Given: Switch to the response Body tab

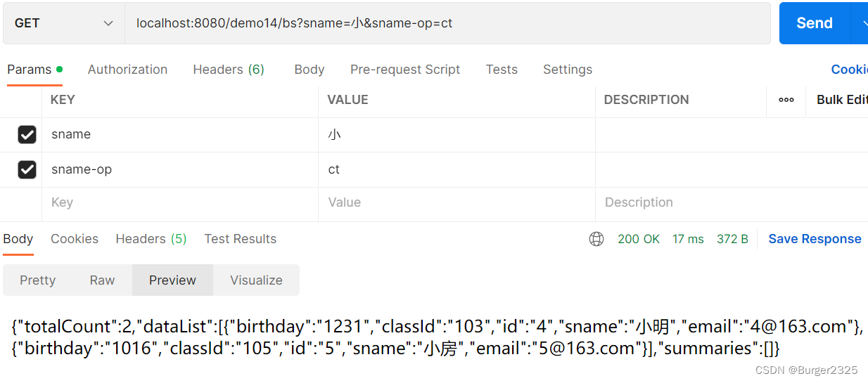Looking at the screenshot, I should pyautogui.click(x=18, y=239).
